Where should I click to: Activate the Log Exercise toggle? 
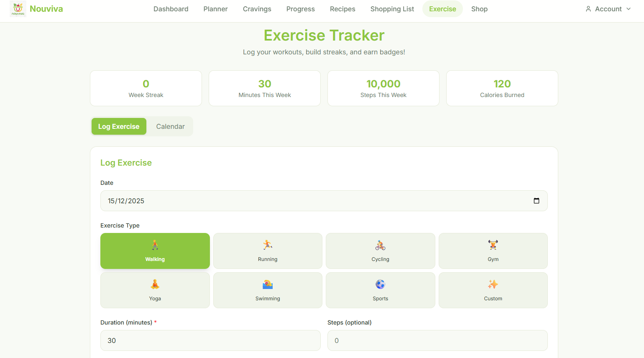(x=119, y=126)
